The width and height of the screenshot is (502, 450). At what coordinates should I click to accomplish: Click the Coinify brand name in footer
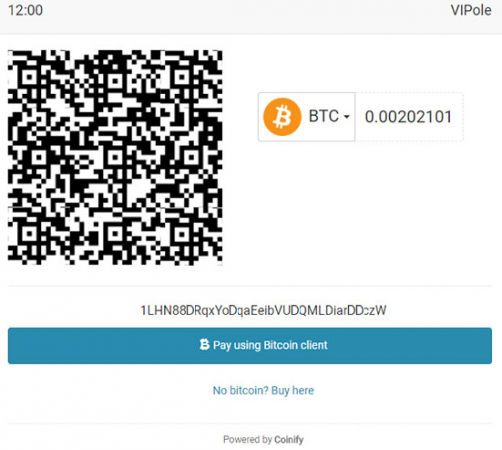click(x=289, y=440)
